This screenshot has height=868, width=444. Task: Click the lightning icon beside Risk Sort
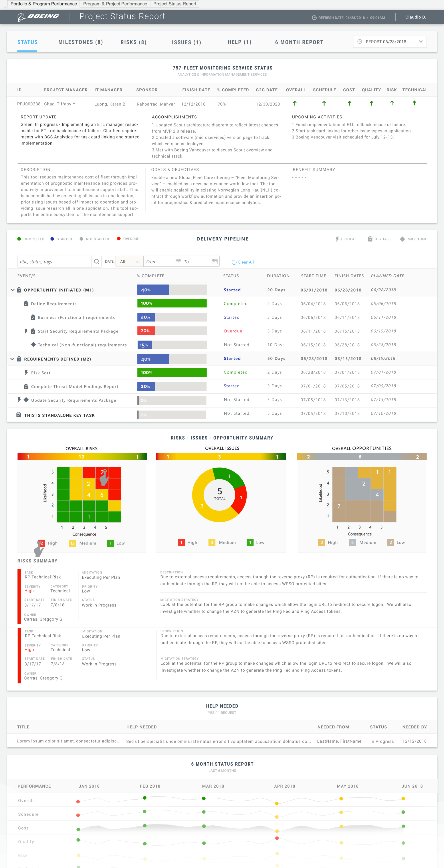click(26, 373)
